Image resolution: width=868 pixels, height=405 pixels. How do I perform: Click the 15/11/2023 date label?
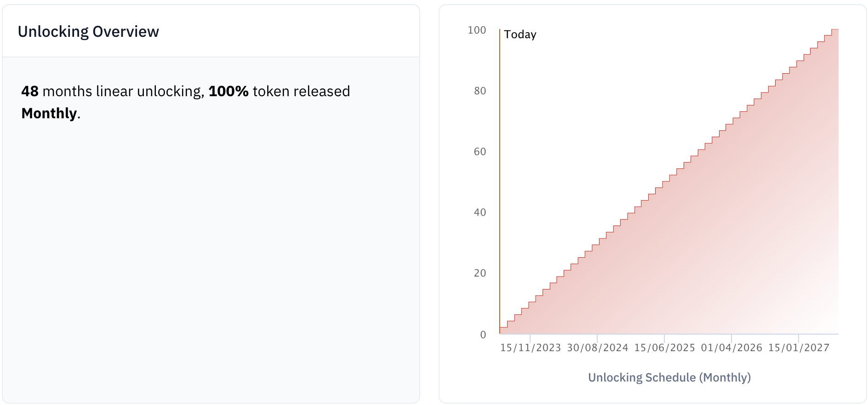point(531,348)
